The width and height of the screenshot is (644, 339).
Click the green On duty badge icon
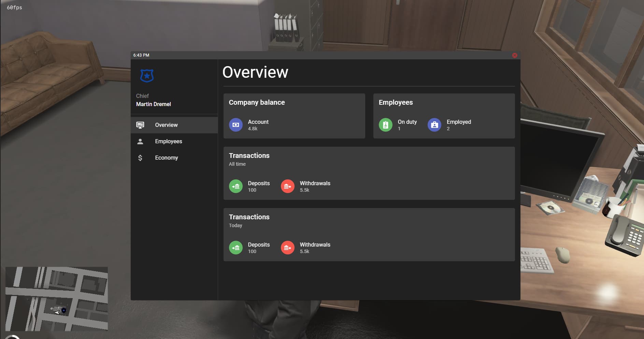[386, 125]
